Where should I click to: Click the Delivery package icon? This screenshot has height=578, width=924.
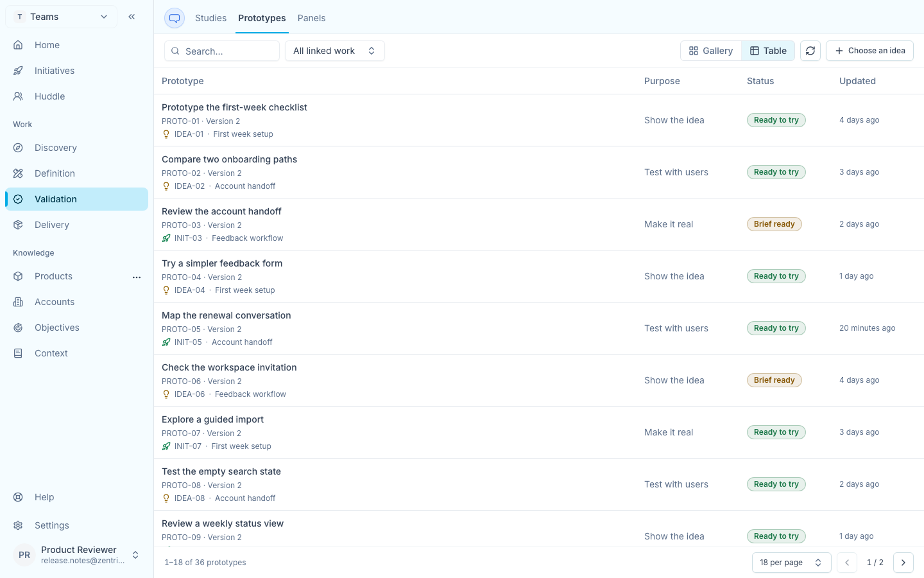pyautogui.click(x=18, y=225)
